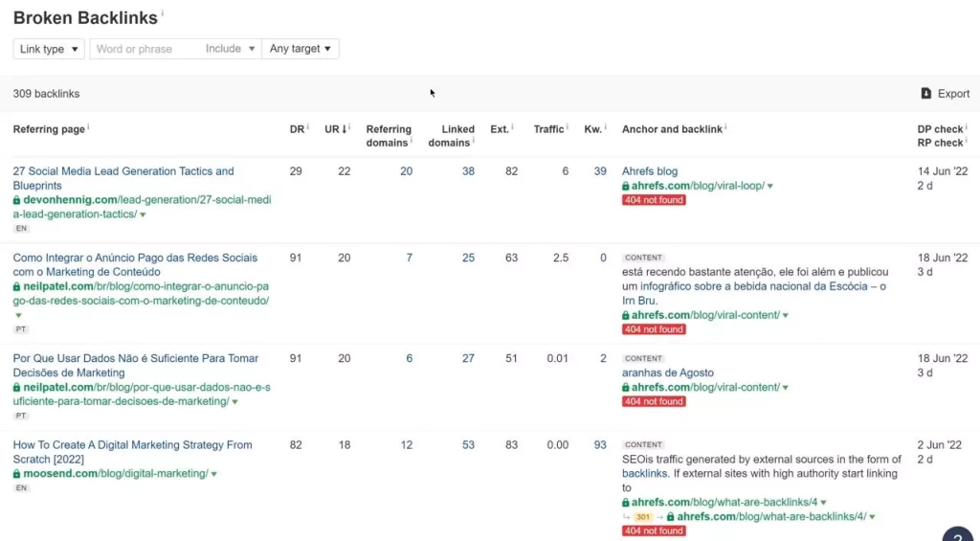Sort by Ext. column header
Screen dimensions: 980x541
click(x=500, y=129)
